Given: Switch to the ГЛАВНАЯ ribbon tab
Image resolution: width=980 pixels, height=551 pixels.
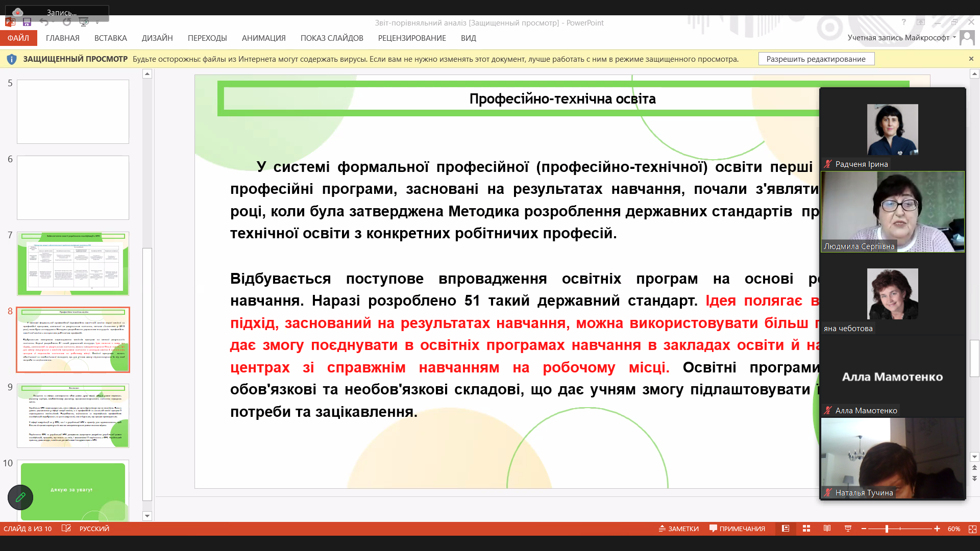Looking at the screenshot, I should (63, 38).
